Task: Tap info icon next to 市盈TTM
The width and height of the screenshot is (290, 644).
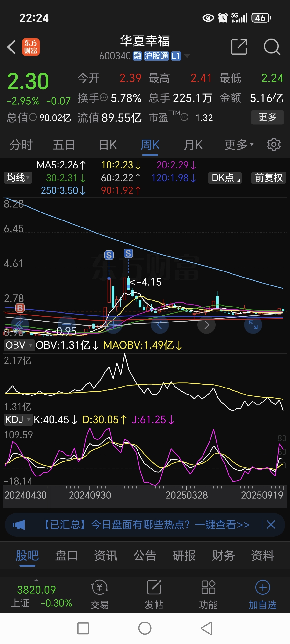Action: click(184, 117)
